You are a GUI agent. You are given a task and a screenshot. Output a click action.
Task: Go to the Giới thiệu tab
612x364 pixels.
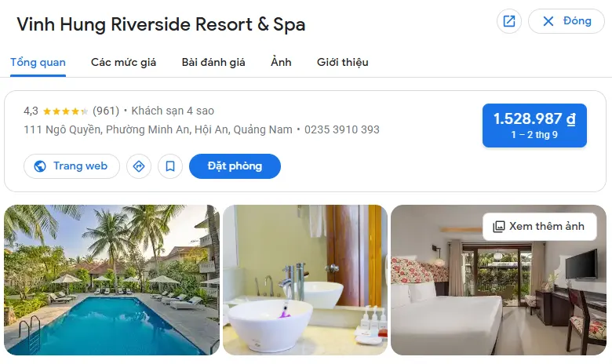coord(343,63)
